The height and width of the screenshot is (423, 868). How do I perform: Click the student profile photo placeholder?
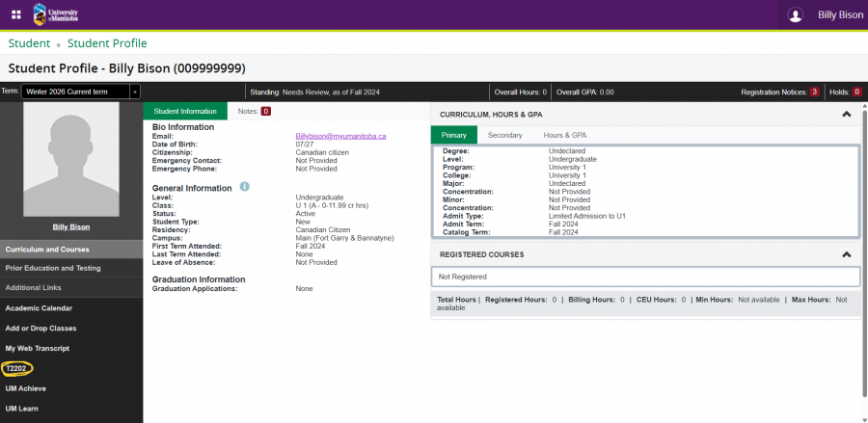point(70,159)
